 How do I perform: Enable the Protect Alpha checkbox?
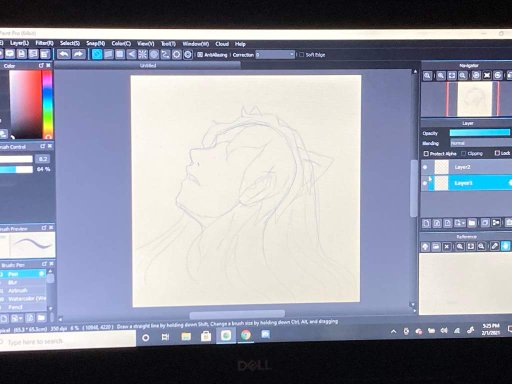pos(426,153)
